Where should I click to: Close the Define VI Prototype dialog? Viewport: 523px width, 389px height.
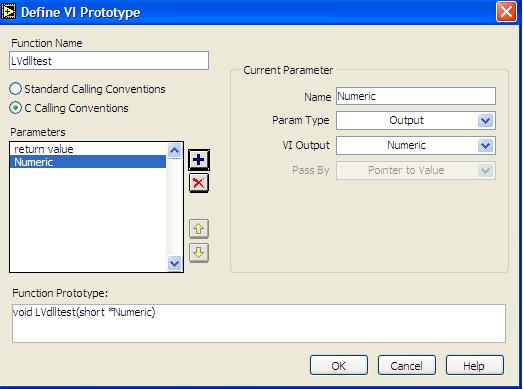tap(506, 12)
